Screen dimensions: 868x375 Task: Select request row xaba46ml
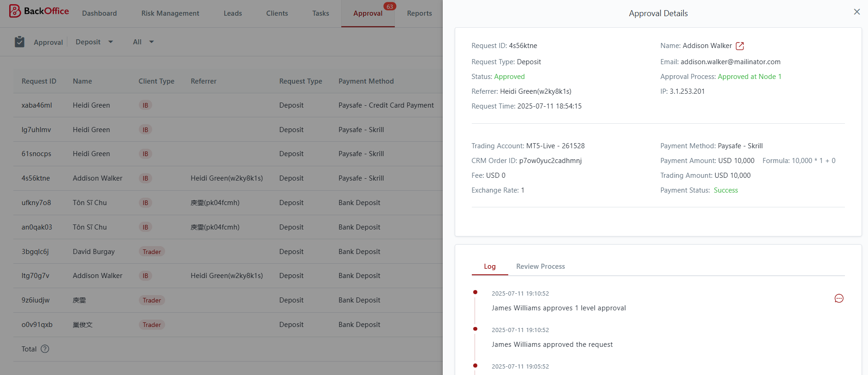[37, 105]
